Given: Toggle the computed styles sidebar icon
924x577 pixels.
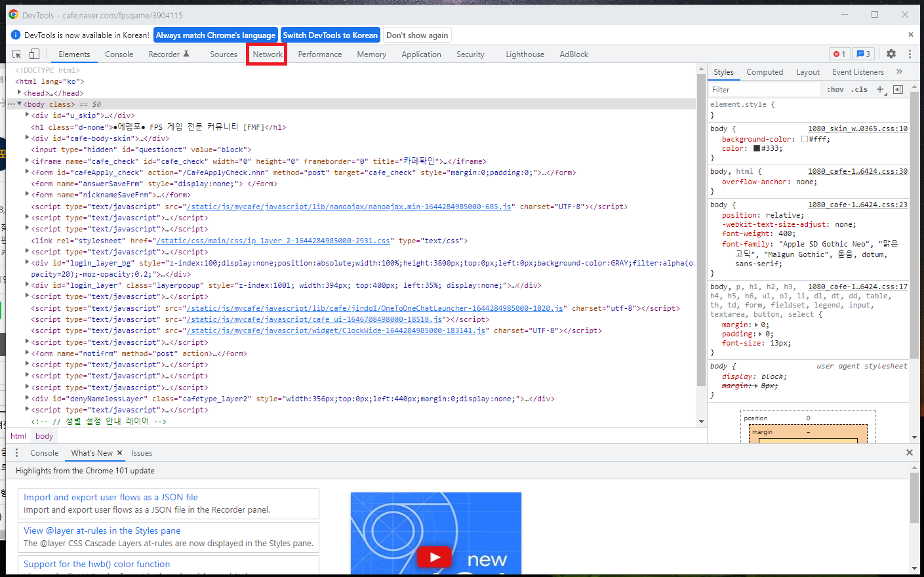Looking at the screenshot, I should 898,89.
